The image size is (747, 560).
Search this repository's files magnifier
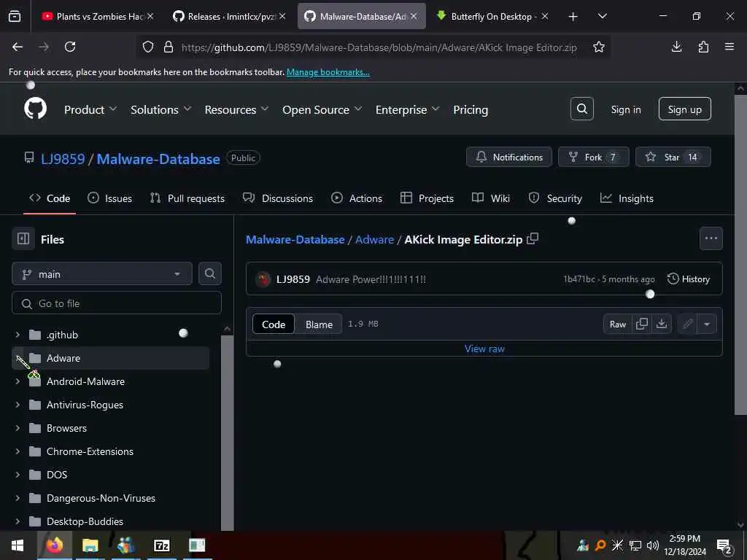[x=209, y=273]
